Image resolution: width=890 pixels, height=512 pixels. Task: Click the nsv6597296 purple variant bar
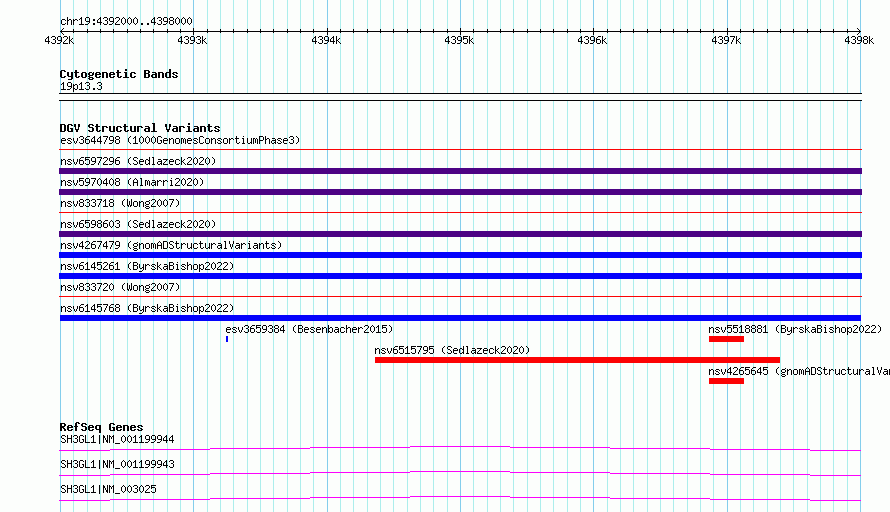point(460,171)
